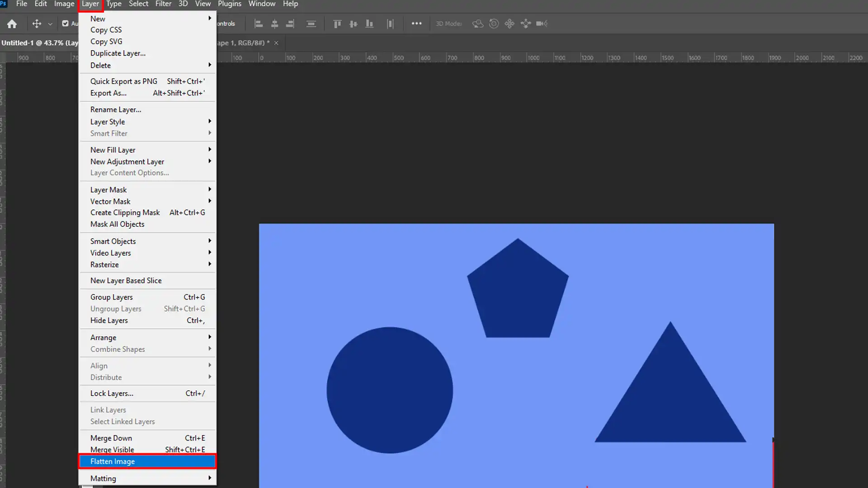Choose Quick Export as PNG
This screenshot has height=488, width=868.
pos(147,81)
